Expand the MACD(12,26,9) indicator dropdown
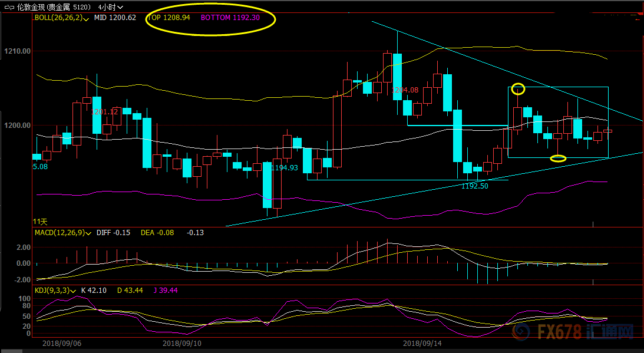The width and height of the screenshot is (644, 353). (x=87, y=233)
